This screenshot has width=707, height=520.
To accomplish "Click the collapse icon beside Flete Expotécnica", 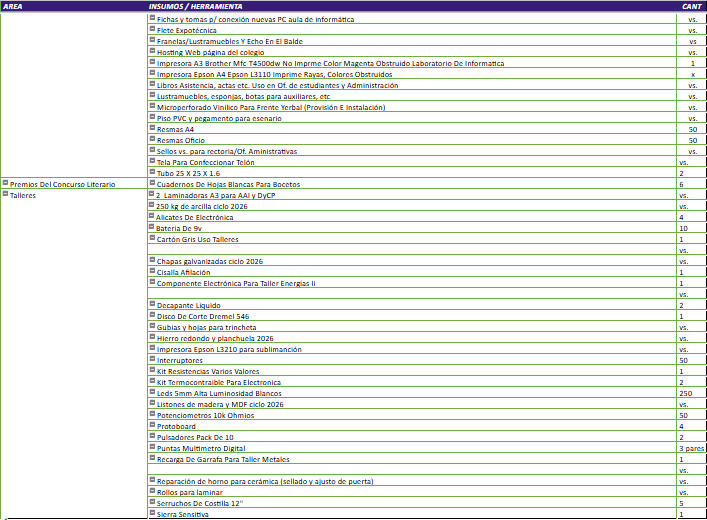I will click(153, 30).
